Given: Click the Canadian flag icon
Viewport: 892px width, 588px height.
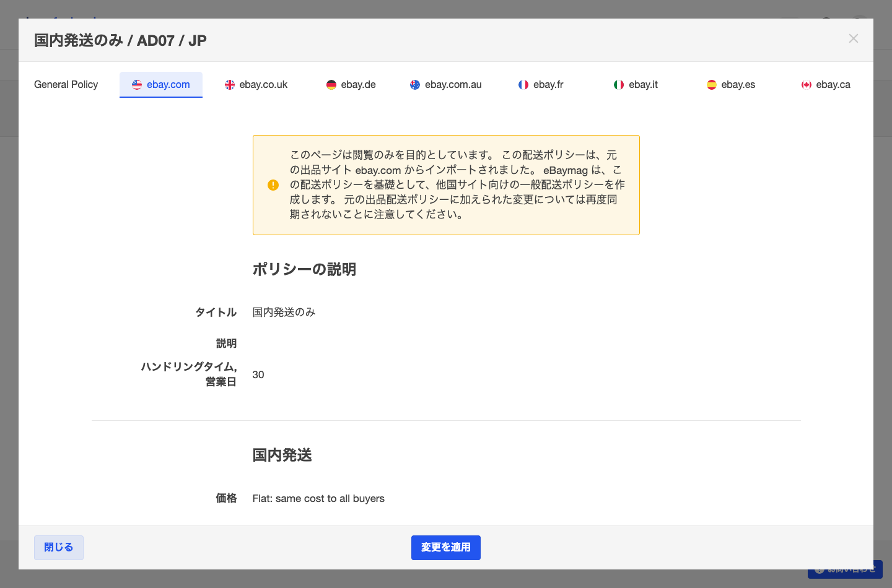Looking at the screenshot, I should [807, 85].
